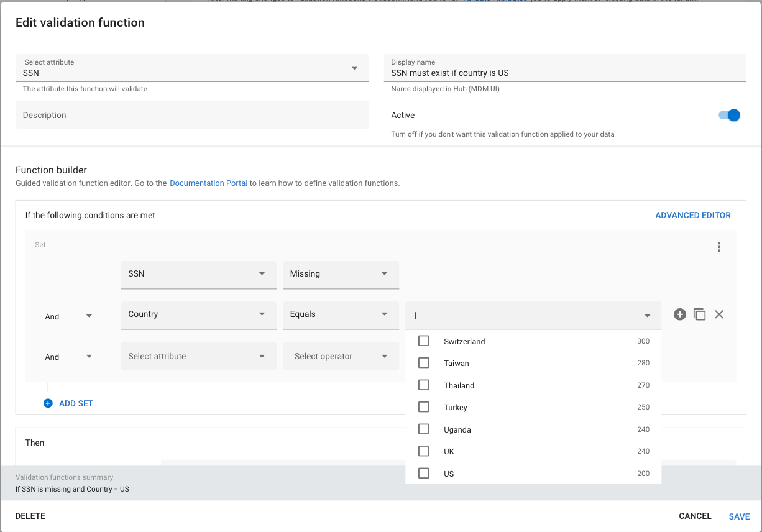Select the Turkey checkbox
The image size is (762, 532).
coord(424,407)
